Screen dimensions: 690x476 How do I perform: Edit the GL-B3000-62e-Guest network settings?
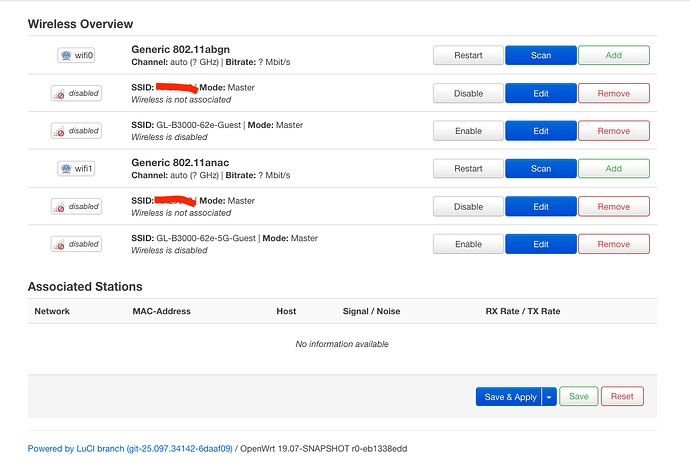click(x=540, y=131)
